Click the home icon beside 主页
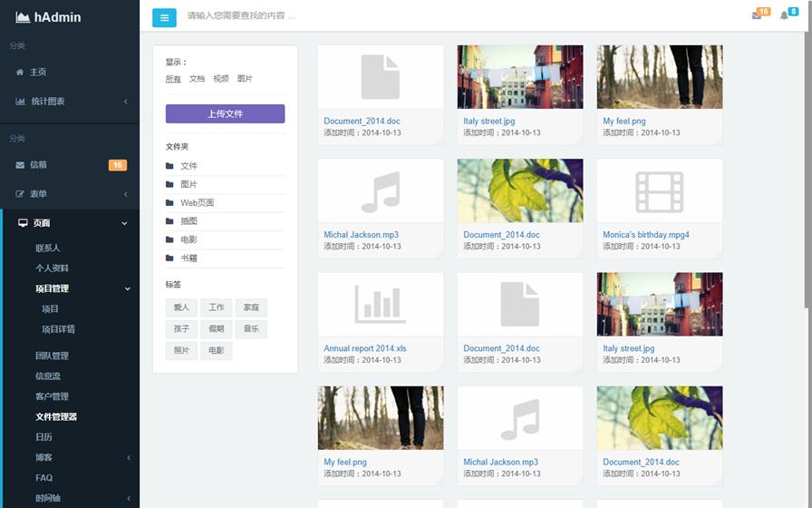This screenshot has width=812, height=508. [x=20, y=72]
